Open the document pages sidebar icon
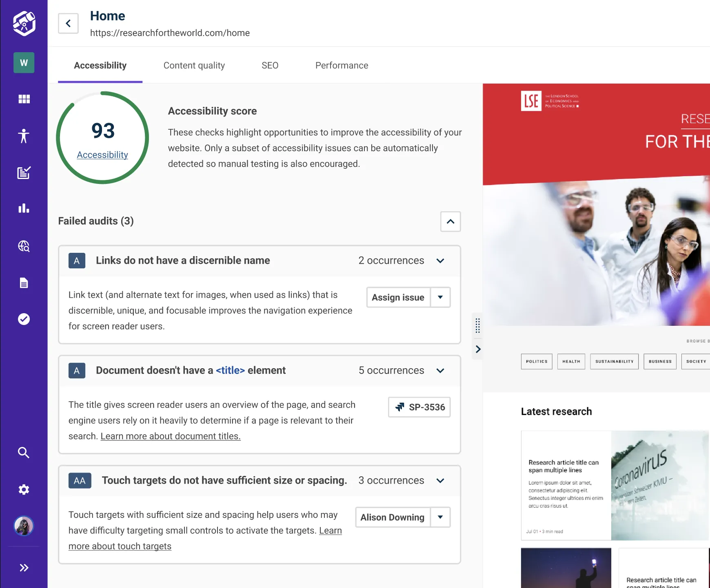The width and height of the screenshot is (710, 588). pyautogui.click(x=24, y=283)
